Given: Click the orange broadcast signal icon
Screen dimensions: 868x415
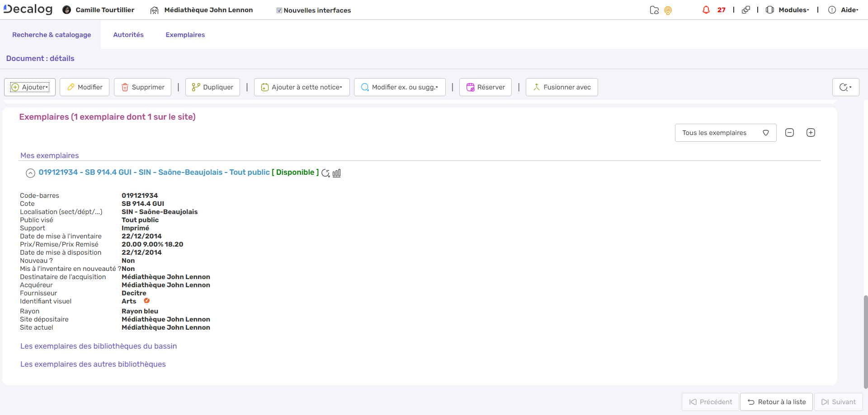Looking at the screenshot, I should tap(668, 10).
